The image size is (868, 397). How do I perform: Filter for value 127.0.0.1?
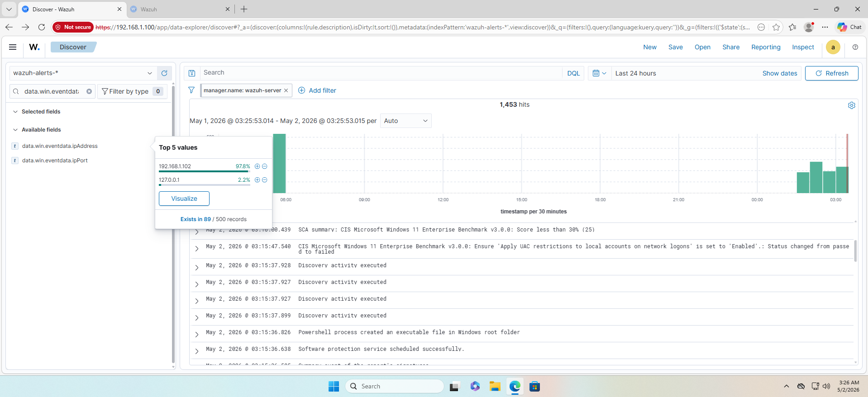click(x=257, y=180)
